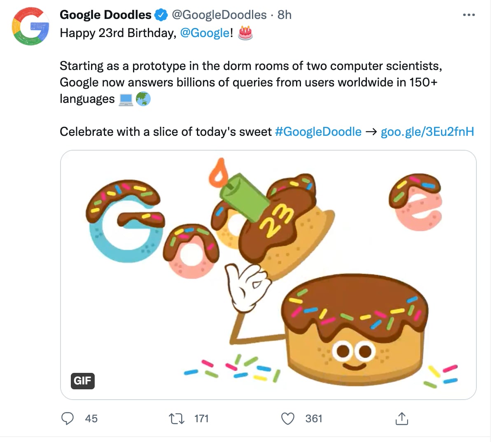Click the GIF badge on the media

click(x=83, y=381)
